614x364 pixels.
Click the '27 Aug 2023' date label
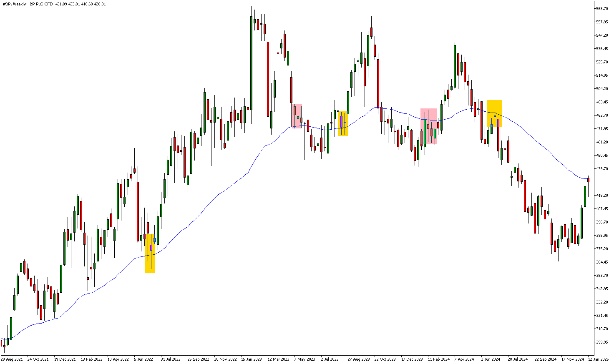click(x=359, y=359)
